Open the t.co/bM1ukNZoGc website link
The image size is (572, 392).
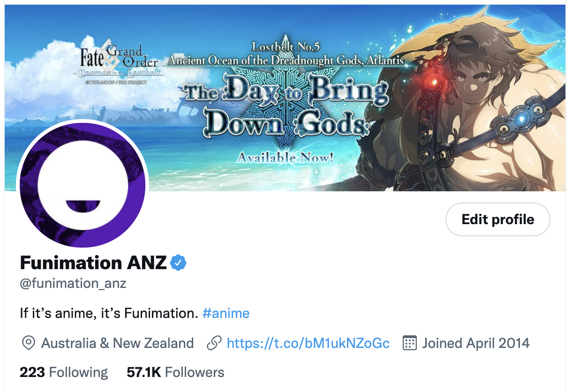[x=308, y=343]
